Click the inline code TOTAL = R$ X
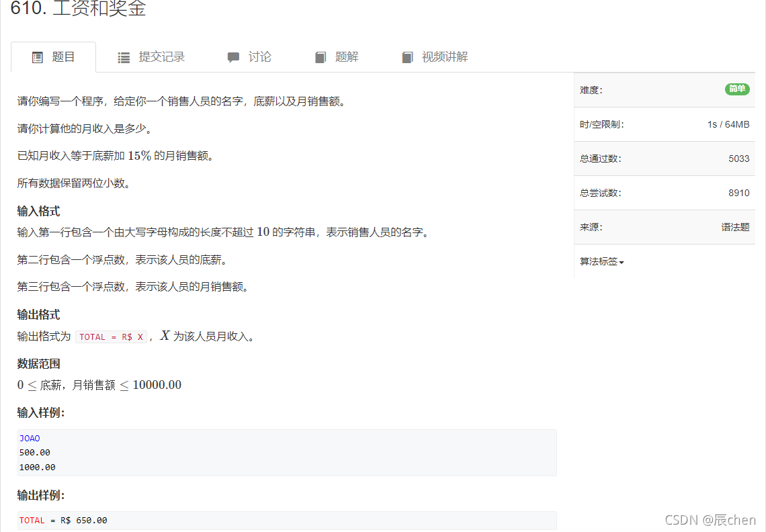This screenshot has height=532, width=766. click(x=111, y=337)
